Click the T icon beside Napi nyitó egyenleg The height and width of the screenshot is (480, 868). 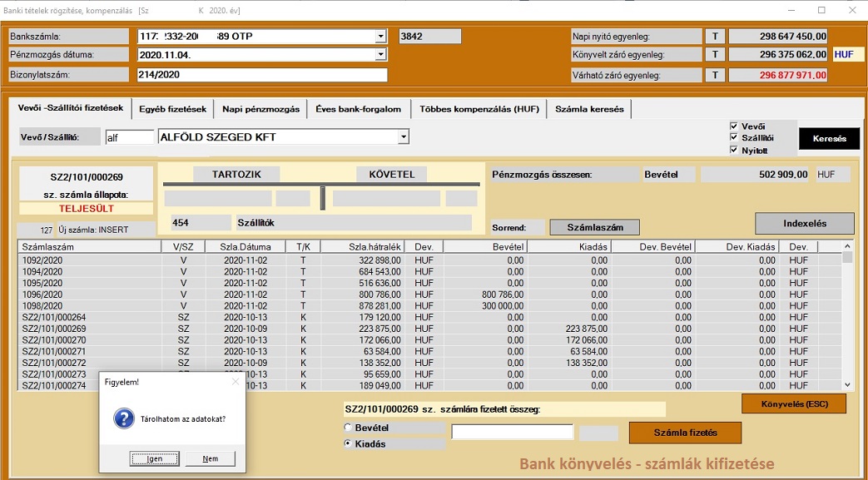(x=714, y=36)
